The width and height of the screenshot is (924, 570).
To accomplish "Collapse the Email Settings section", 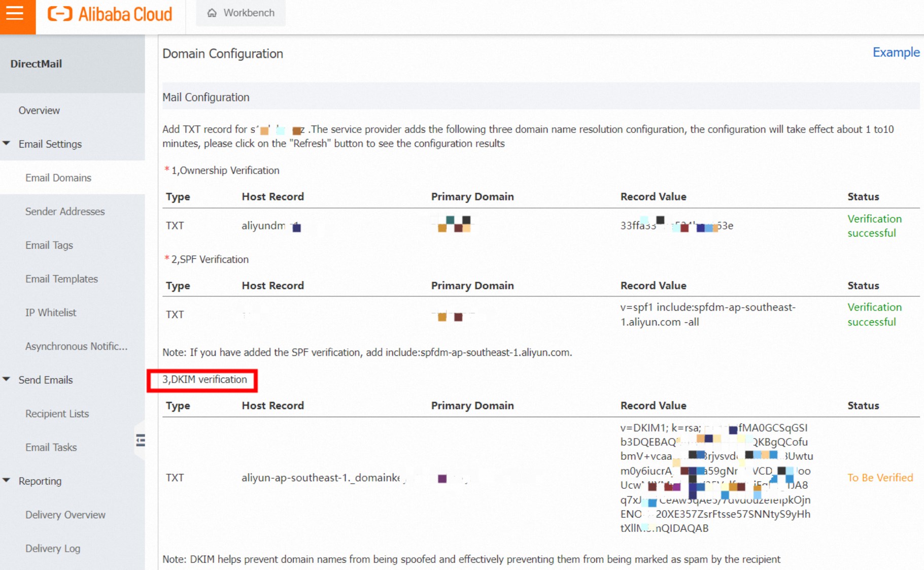I will point(7,144).
